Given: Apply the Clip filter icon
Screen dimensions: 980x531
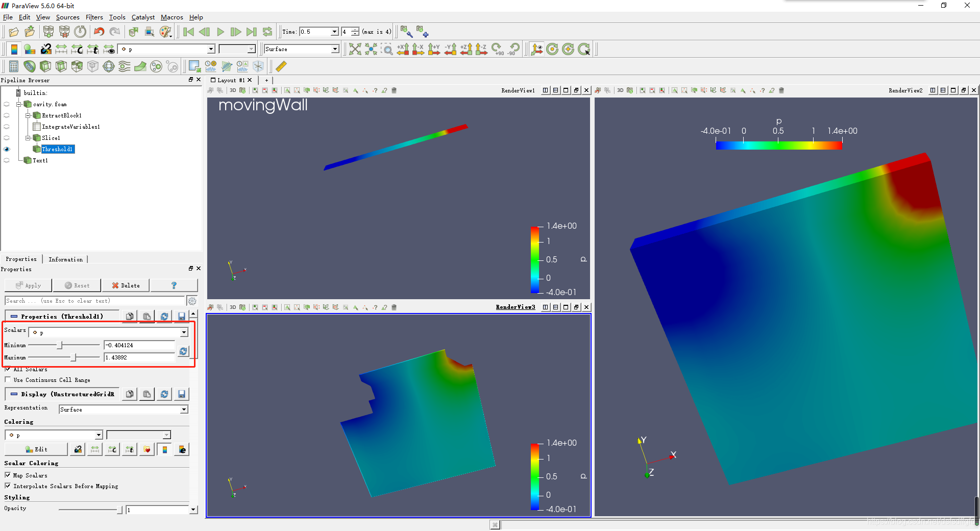Looking at the screenshot, I should coord(45,66).
